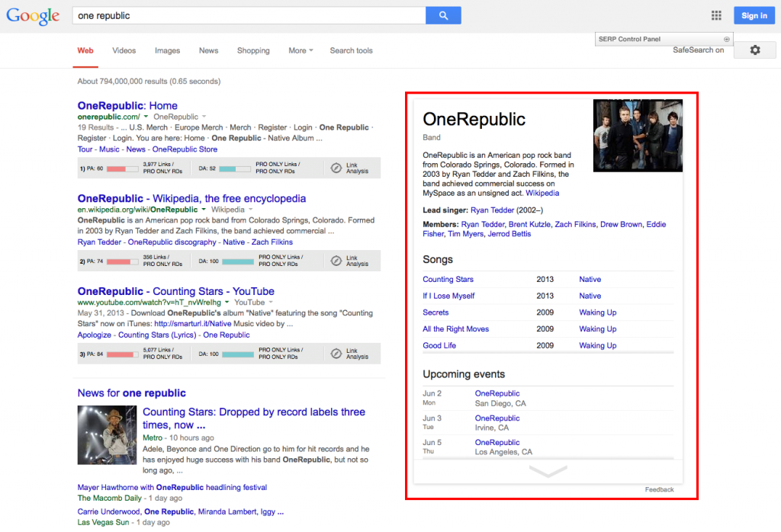Open the Counting Stars (Lyrics) sitelink
781x532 pixels.
[x=157, y=335]
